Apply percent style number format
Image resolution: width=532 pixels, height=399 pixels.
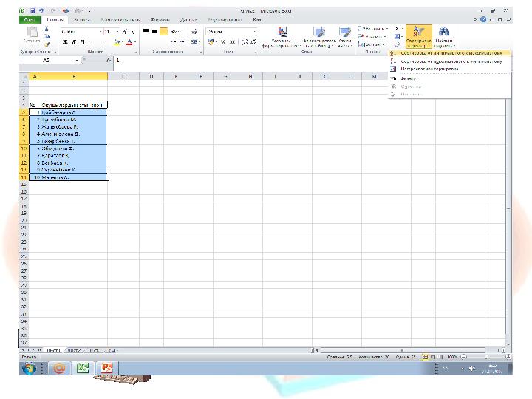tap(223, 42)
